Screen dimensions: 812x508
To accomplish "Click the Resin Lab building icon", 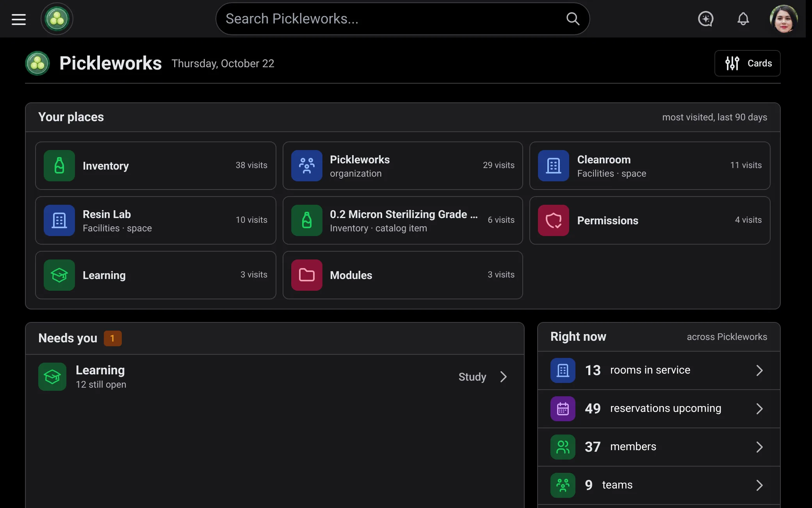I will 59,220.
